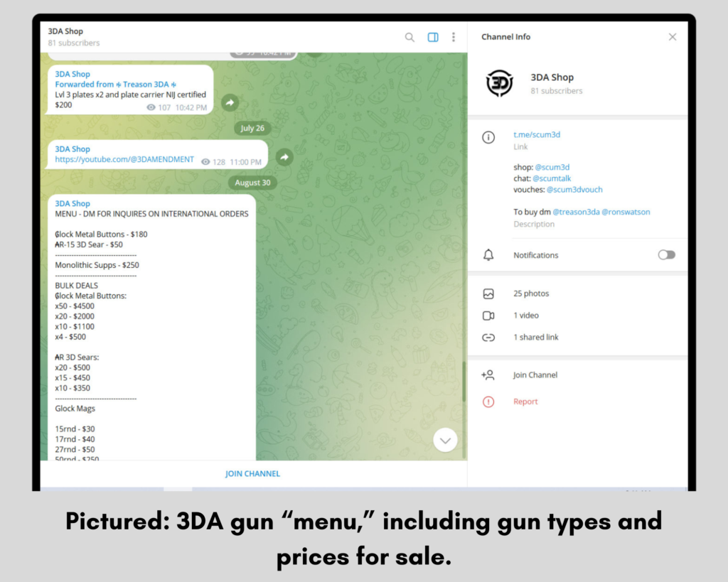
Task: Toggle the Notifications switch
Action: (x=666, y=255)
